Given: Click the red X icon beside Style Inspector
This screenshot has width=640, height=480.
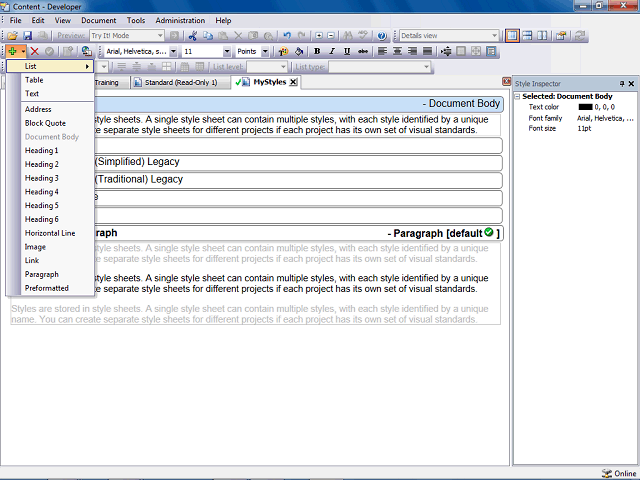Looking at the screenshot, I should (x=506, y=82).
